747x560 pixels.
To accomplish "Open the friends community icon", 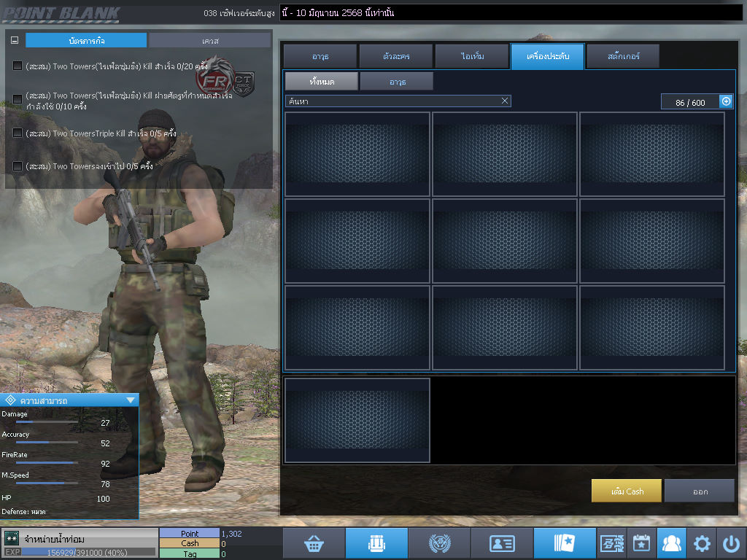I will click(x=671, y=542).
